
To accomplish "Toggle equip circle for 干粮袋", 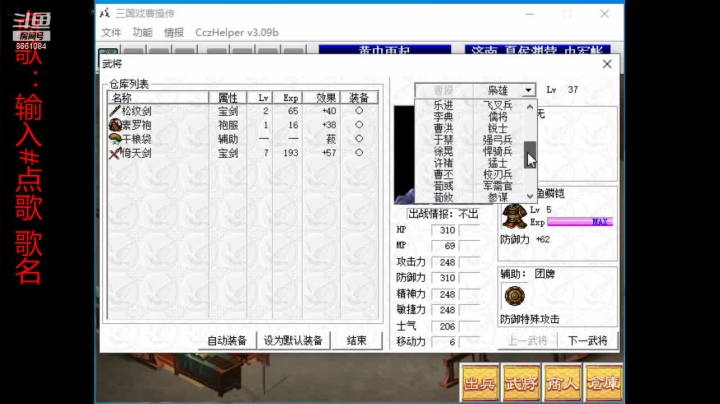I will (x=359, y=138).
